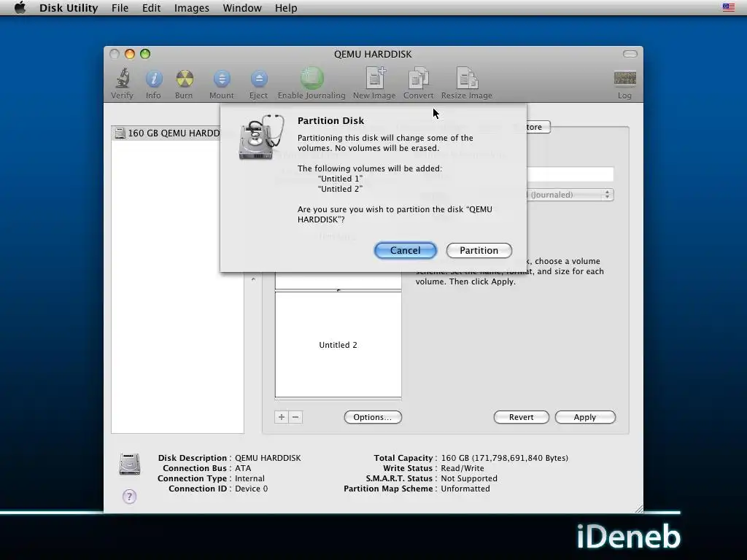Click the Partition Map Scheme value Unformatted

click(465, 489)
